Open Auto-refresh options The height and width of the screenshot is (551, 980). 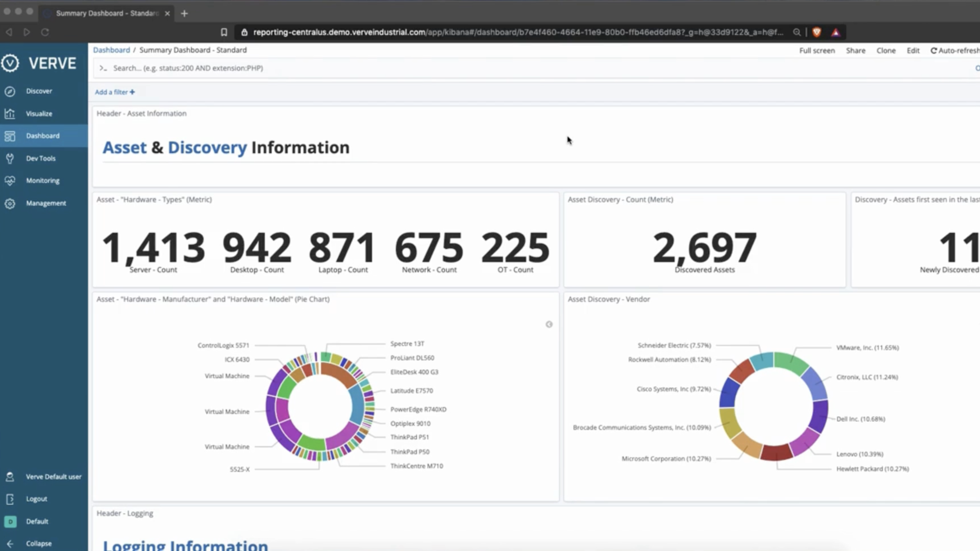click(x=955, y=51)
